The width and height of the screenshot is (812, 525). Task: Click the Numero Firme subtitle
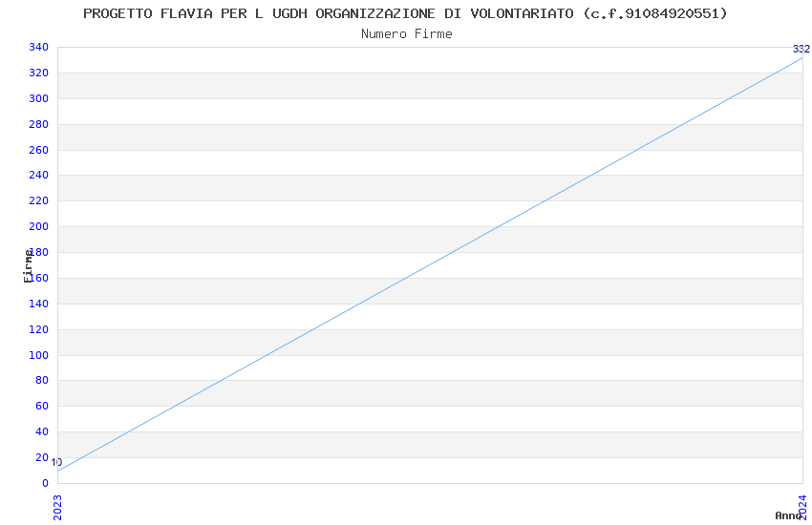[x=407, y=34]
